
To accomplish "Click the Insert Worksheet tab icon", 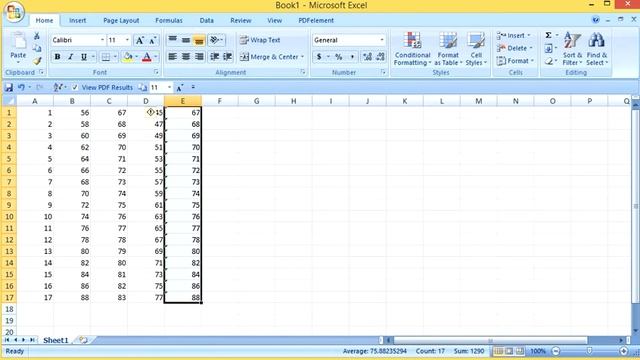I will click(83, 340).
